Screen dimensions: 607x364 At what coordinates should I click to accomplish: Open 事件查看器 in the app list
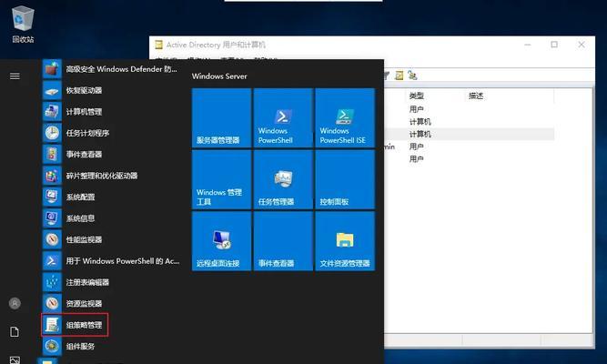tap(111, 155)
